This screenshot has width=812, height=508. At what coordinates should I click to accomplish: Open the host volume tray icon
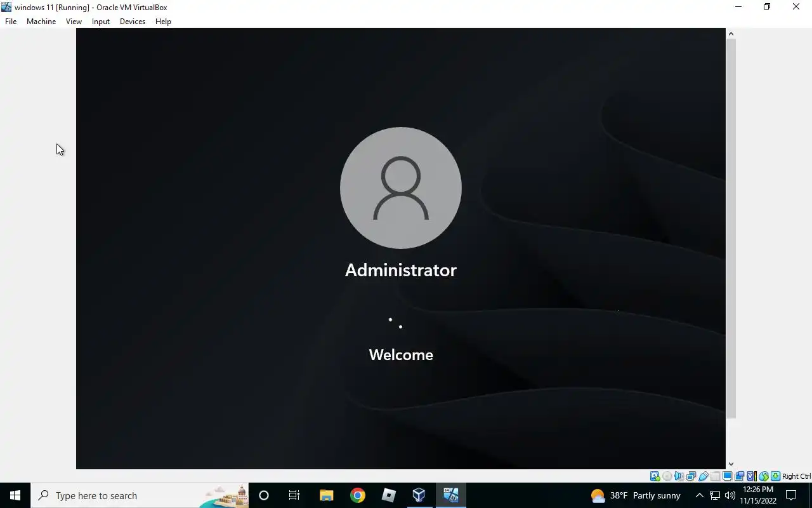(x=730, y=495)
